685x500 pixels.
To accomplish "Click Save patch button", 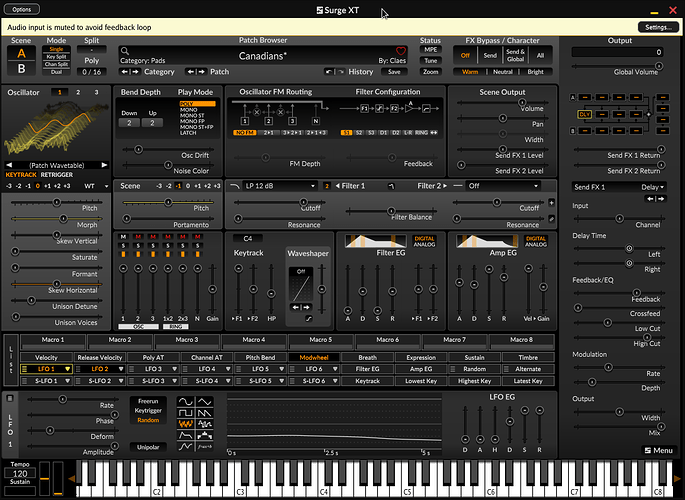I will click(394, 72).
